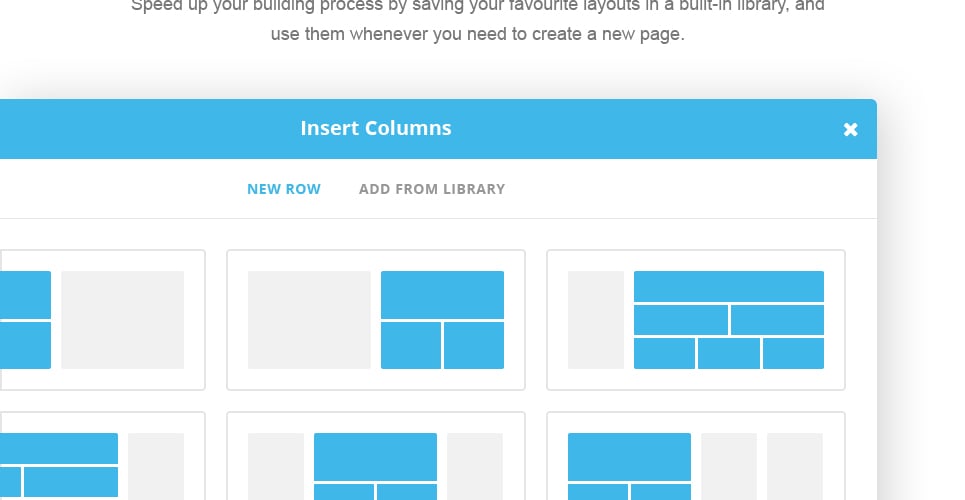965x500 pixels.
Task: Click the full-width top blue row in the three-row layout
Action: pyautogui.click(x=729, y=286)
